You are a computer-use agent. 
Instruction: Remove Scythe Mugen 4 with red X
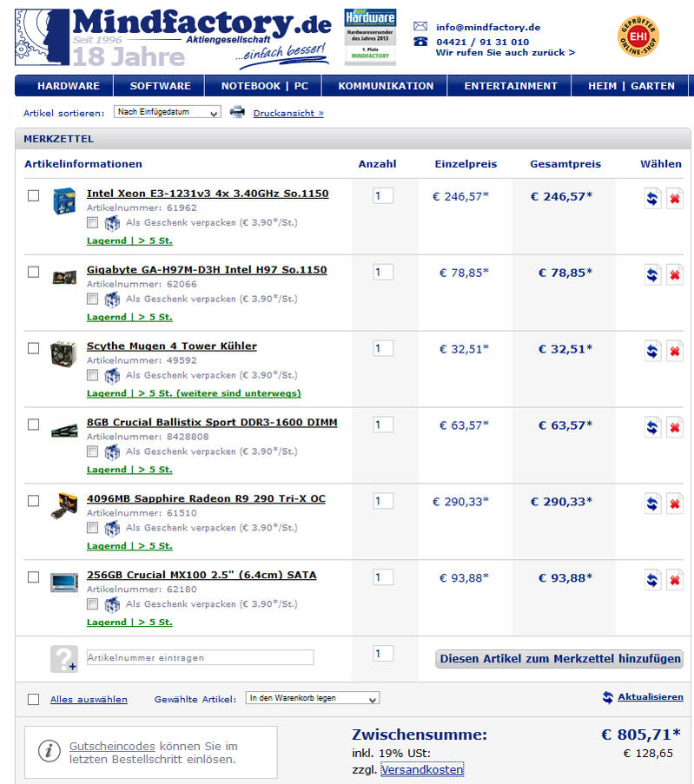pos(675,351)
